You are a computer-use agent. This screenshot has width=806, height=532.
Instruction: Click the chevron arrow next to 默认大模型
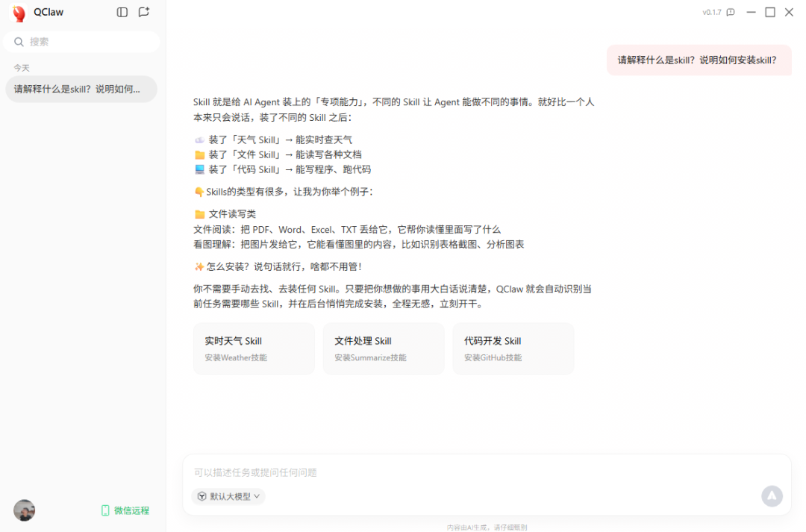[x=257, y=496]
